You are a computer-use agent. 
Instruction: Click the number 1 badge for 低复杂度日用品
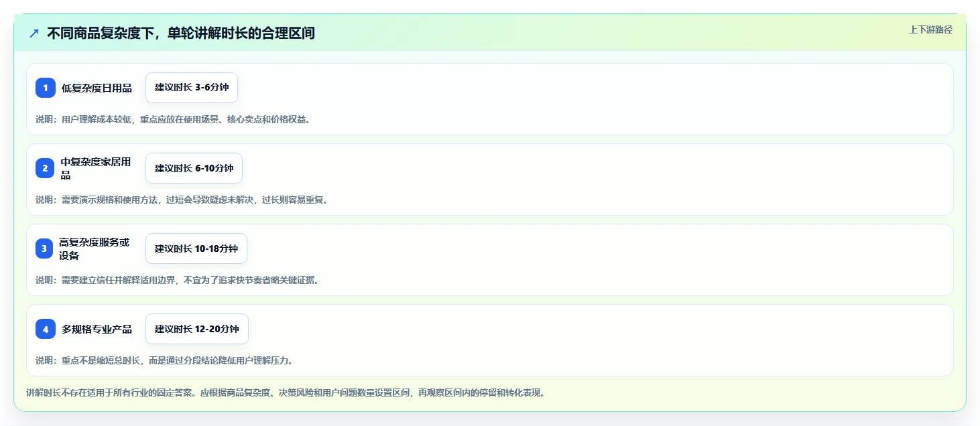pos(46,88)
